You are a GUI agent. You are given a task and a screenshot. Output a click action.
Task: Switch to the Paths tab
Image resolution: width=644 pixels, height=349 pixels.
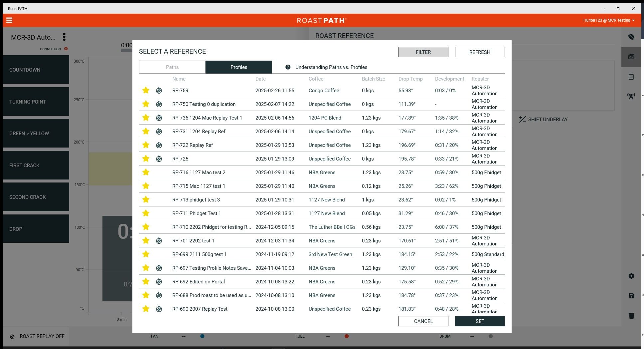[x=172, y=67]
